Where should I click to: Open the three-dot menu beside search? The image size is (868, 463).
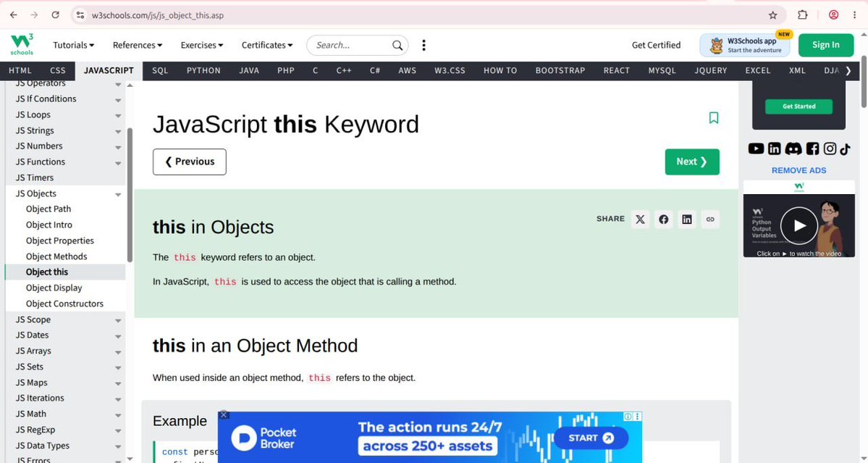(424, 45)
